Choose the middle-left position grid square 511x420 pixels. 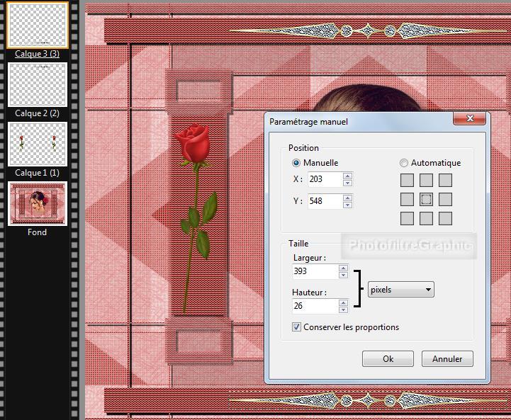pos(407,200)
